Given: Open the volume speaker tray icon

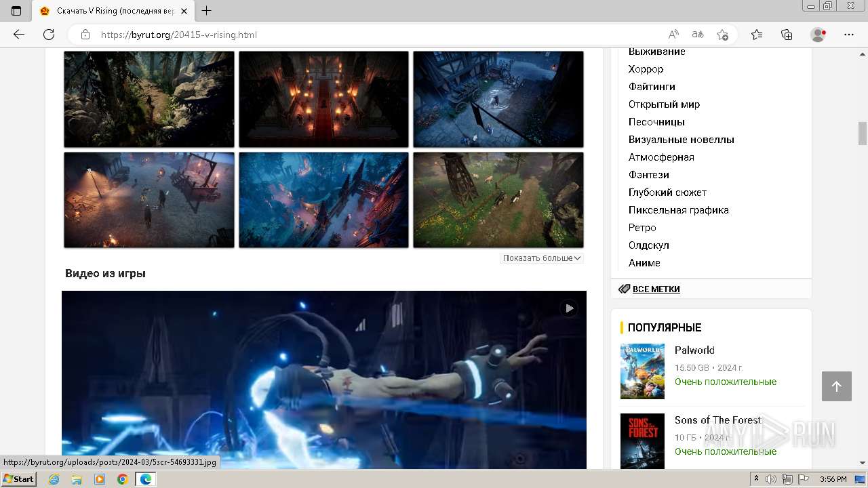Looking at the screenshot, I should coord(771,479).
